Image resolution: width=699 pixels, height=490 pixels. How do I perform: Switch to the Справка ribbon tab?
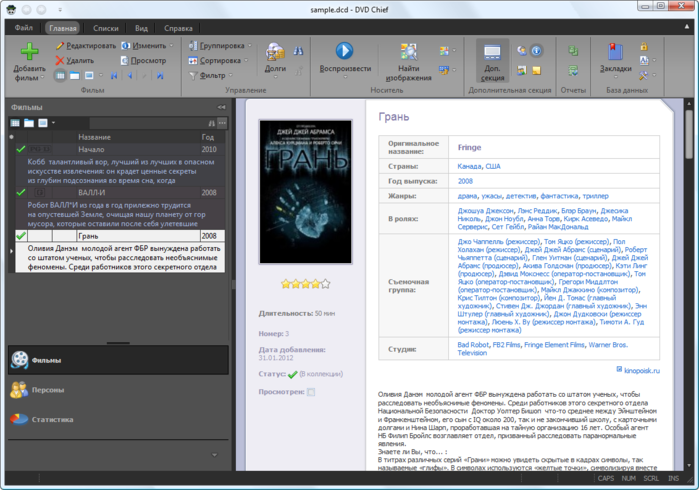(x=178, y=28)
